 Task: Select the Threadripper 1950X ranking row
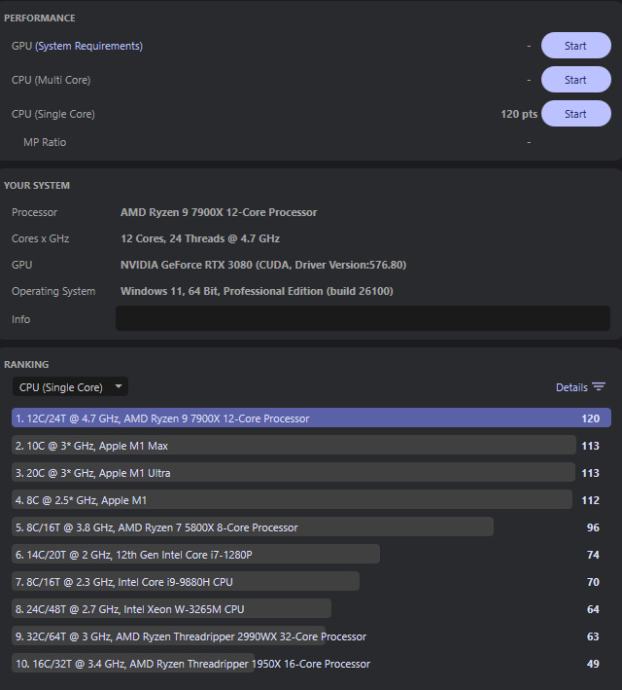(311, 664)
